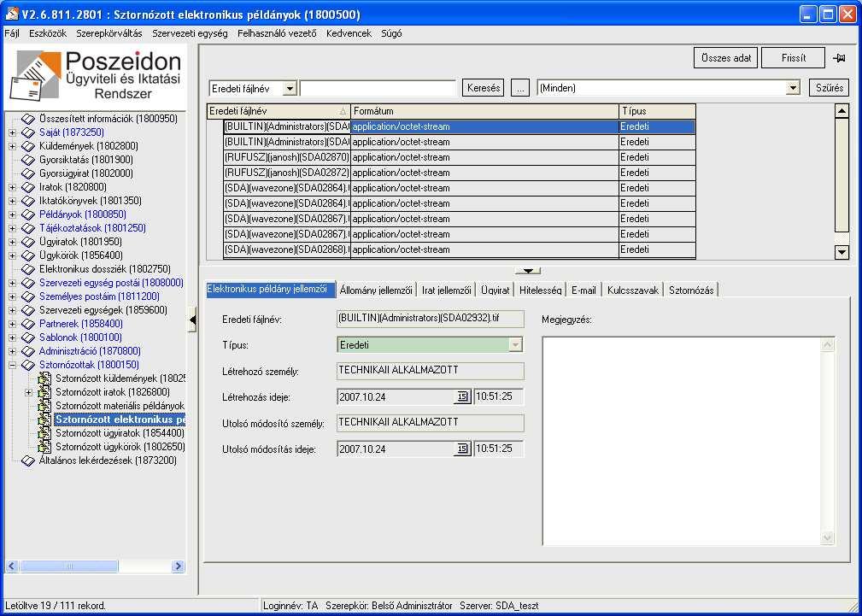
Task: Click the record list scroll up arrow
Action: 841,111
